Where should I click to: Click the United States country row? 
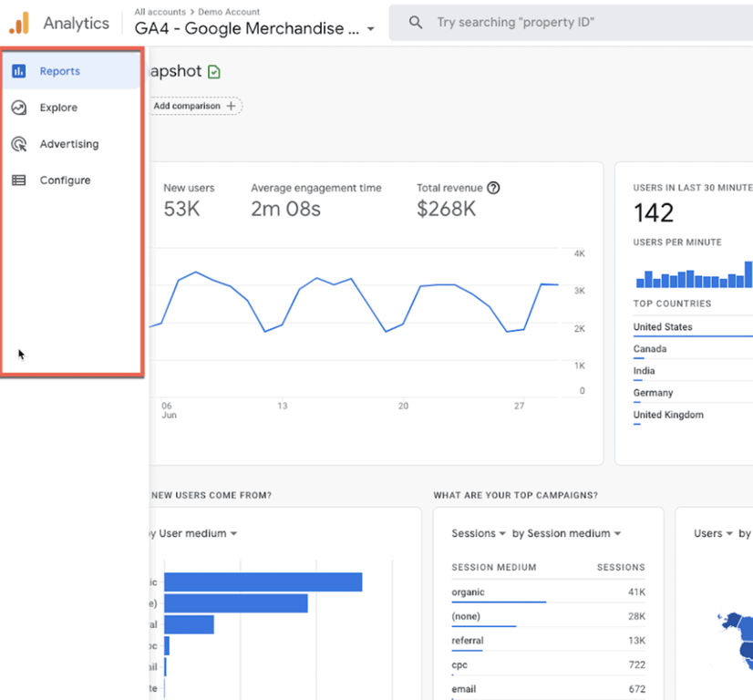tap(693, 327)
